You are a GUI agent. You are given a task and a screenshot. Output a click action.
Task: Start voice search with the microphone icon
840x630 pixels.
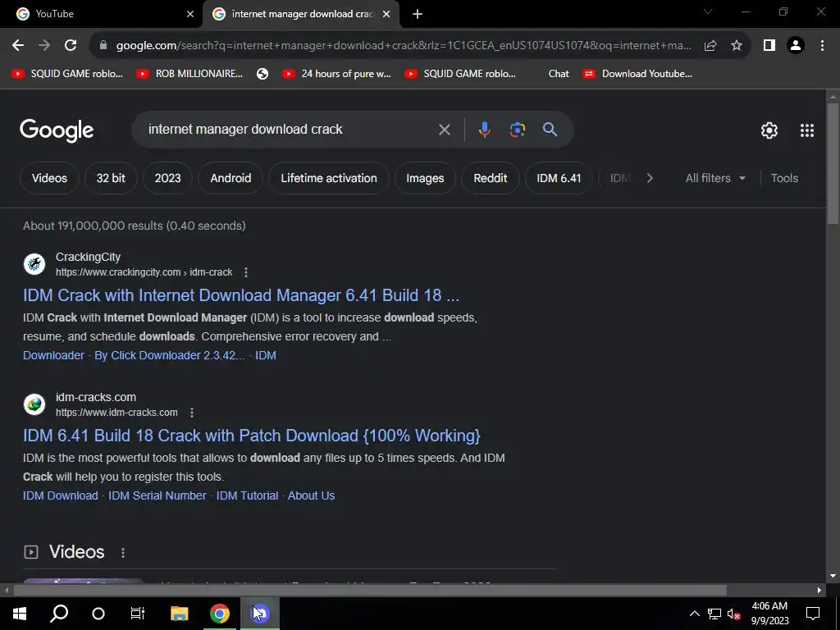[484, 130]
